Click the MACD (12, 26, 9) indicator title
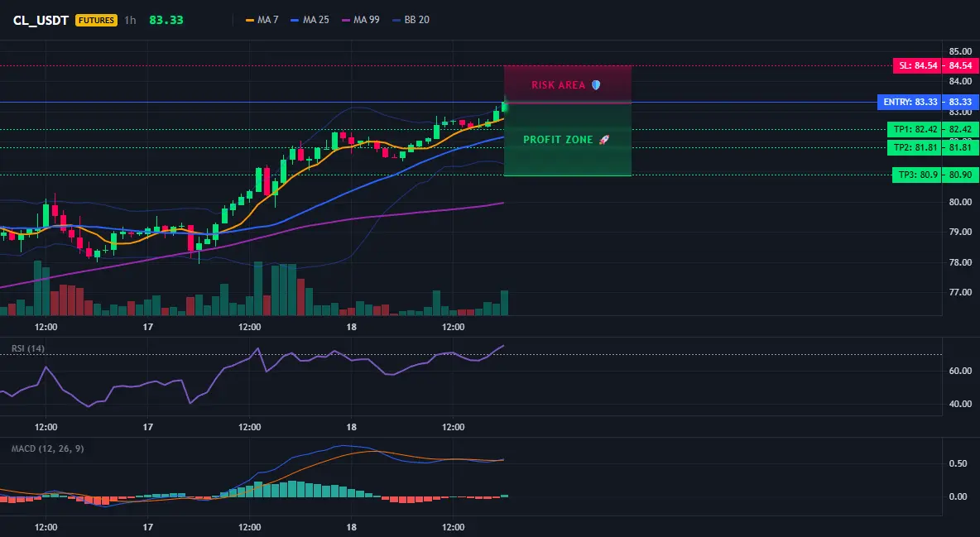The height and width of the screenshot is (537, 980). [47, 448]
